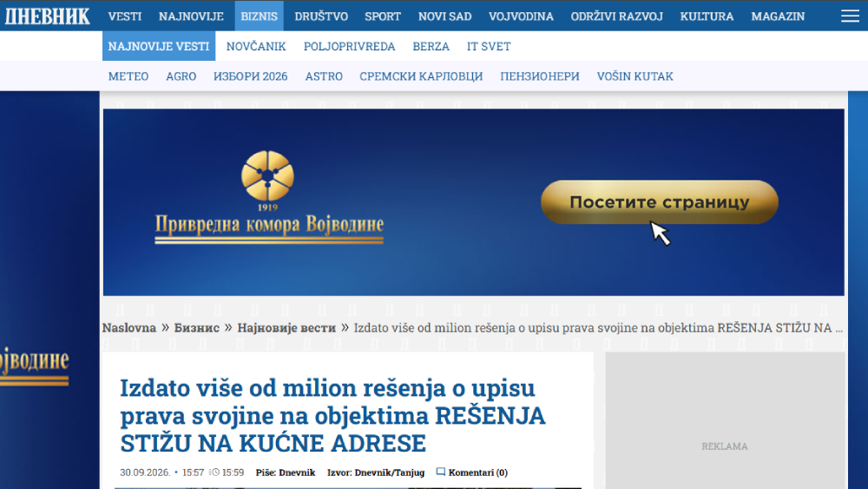This screenshot has height=489, width=868.
Task: Click the Најновије вести breadcrumb
Action: click(286, 327)
